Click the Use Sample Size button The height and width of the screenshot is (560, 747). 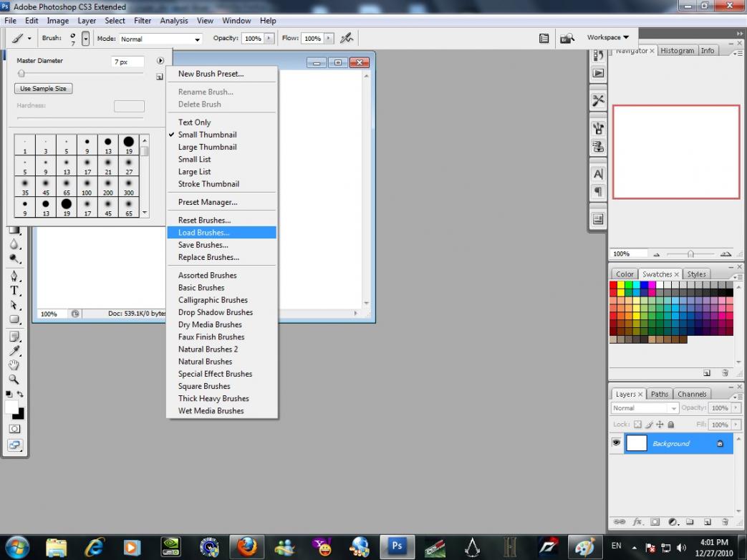pyautogui.click(x=44, y=89)
